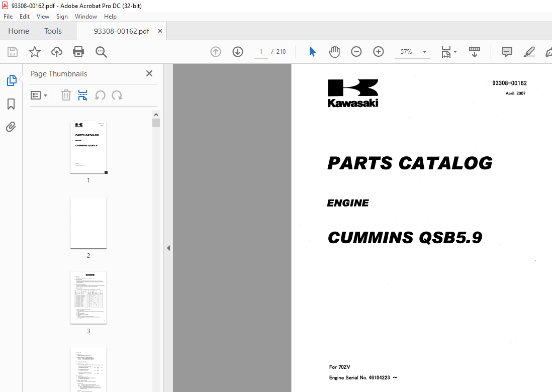Zoom in with the plus button

click(x=379, y=52)
